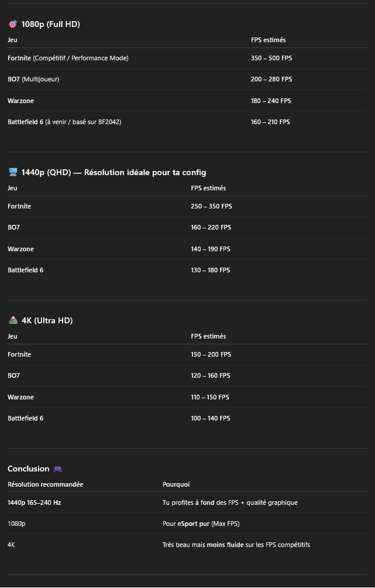Select the 350 – 500 FPS value
The image size is (375, 588).
tap(271, 58)
